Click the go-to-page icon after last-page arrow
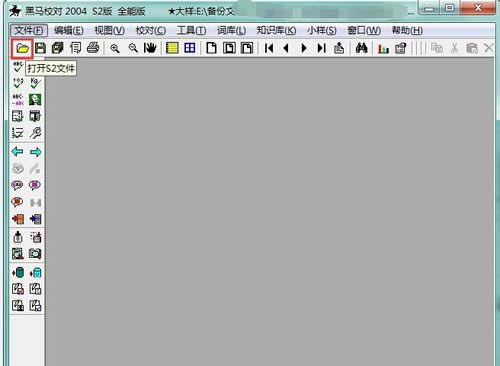The width and height of the screenshot is (500, 366). coord(339,48)
